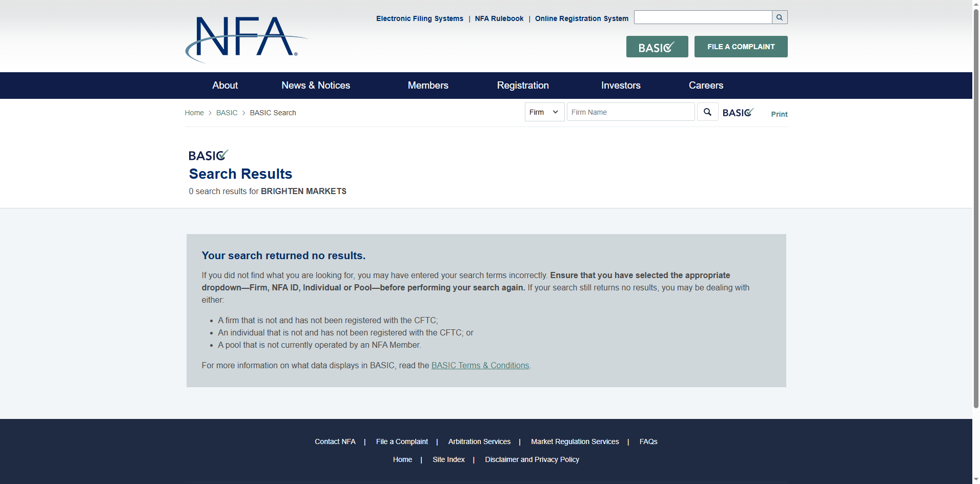Click the bullet about an individual not registered
The image size is (980, 484).
pyautogui.click(x=345, y=332)
